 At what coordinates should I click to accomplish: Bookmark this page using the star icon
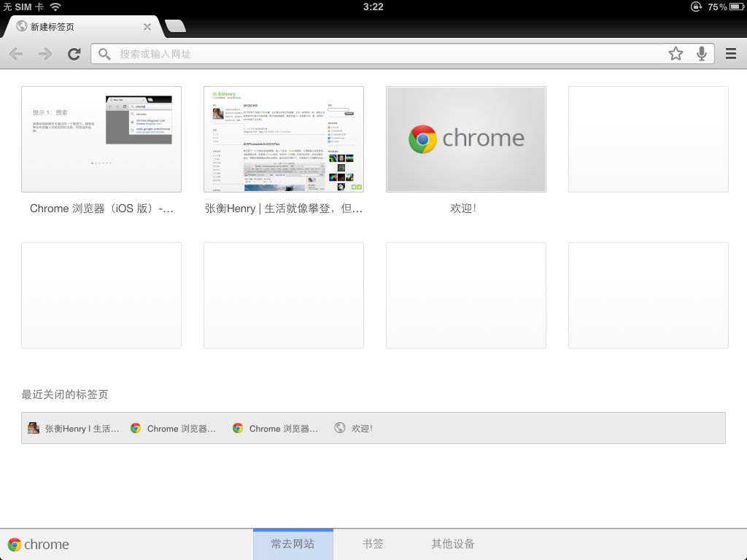676,53
